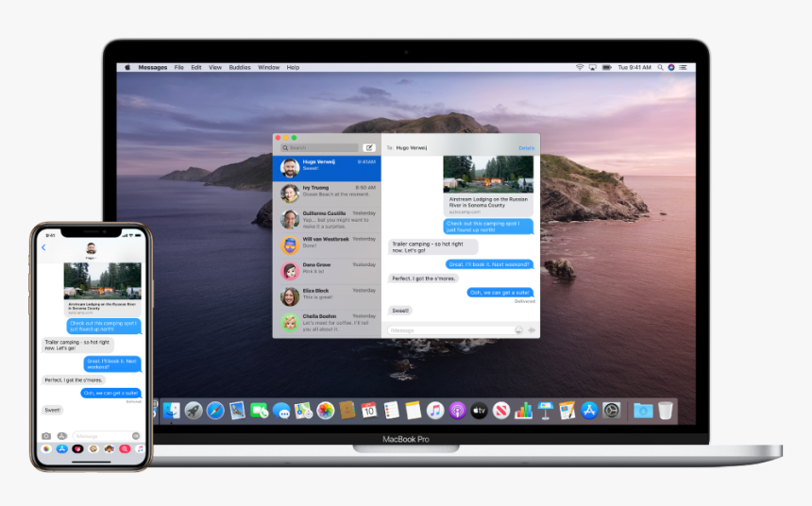The height and width of the screenshot is (506, 812).
Task: Select the Ivy Truong conversation
Action: point(327,194)
